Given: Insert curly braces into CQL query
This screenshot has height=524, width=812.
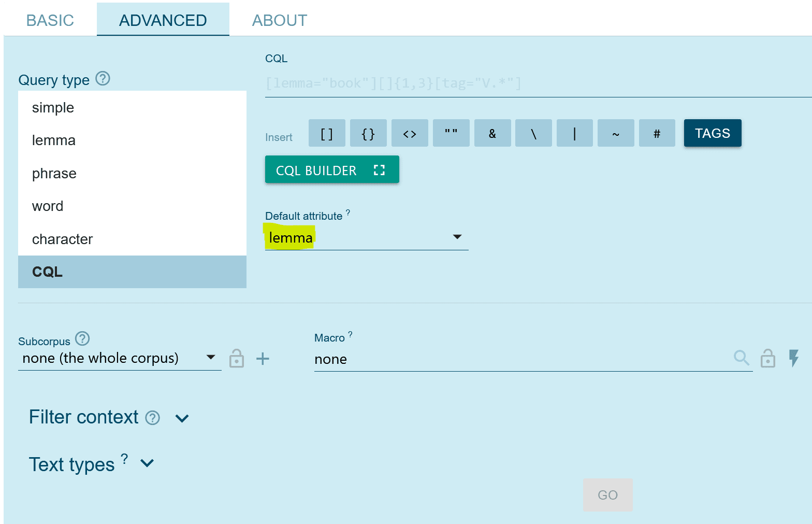Looking at the screenshot, I should pos(368,134).
